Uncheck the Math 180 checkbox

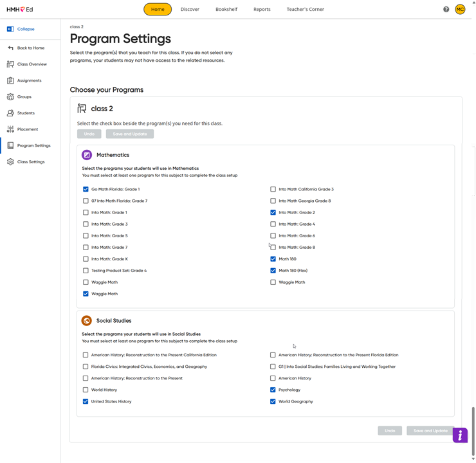[x=273, y=259]
